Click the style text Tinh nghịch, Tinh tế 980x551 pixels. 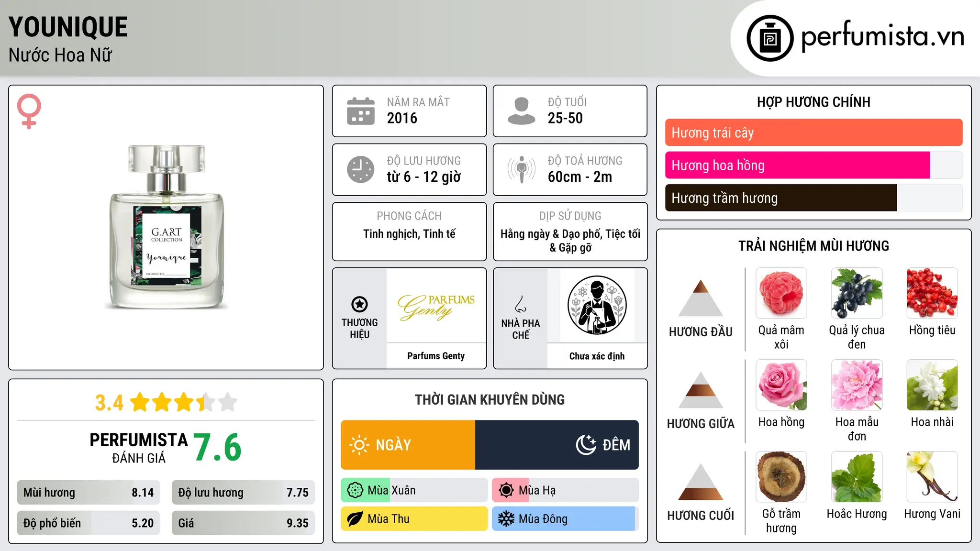[x=409, y=234]
